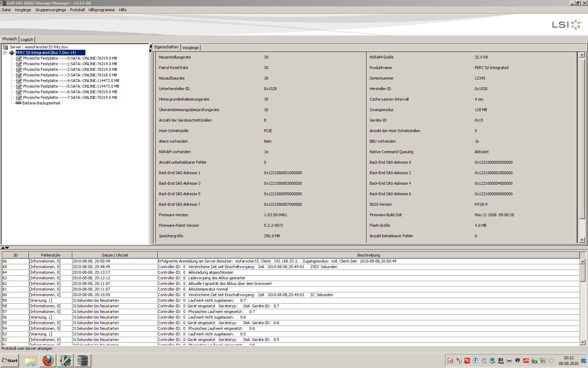Screen dimensions: 588x368
Task: Select the Server wsmofarocker33.fritz.box node
Action: (x=39, y=47)
